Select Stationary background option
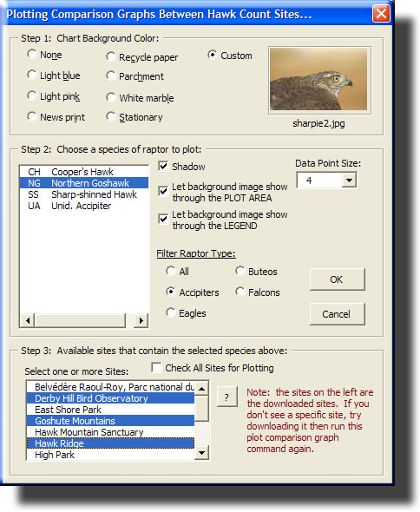 point(111,116)
